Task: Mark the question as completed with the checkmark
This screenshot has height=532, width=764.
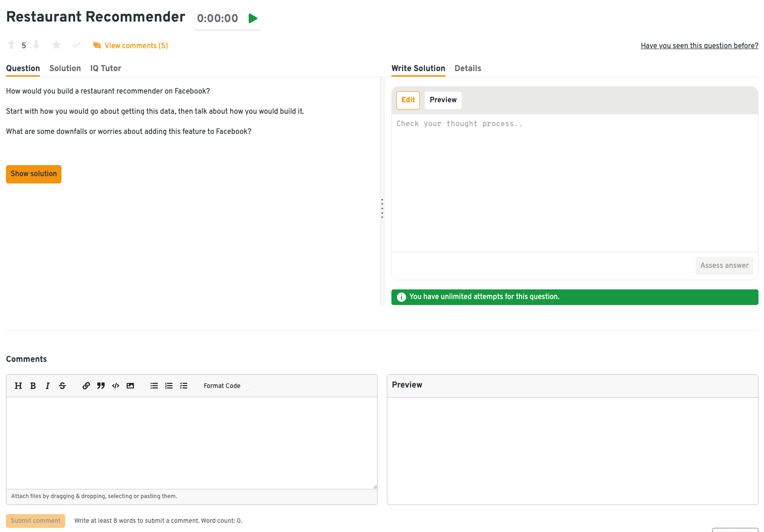Action: (x=77, y=45)
